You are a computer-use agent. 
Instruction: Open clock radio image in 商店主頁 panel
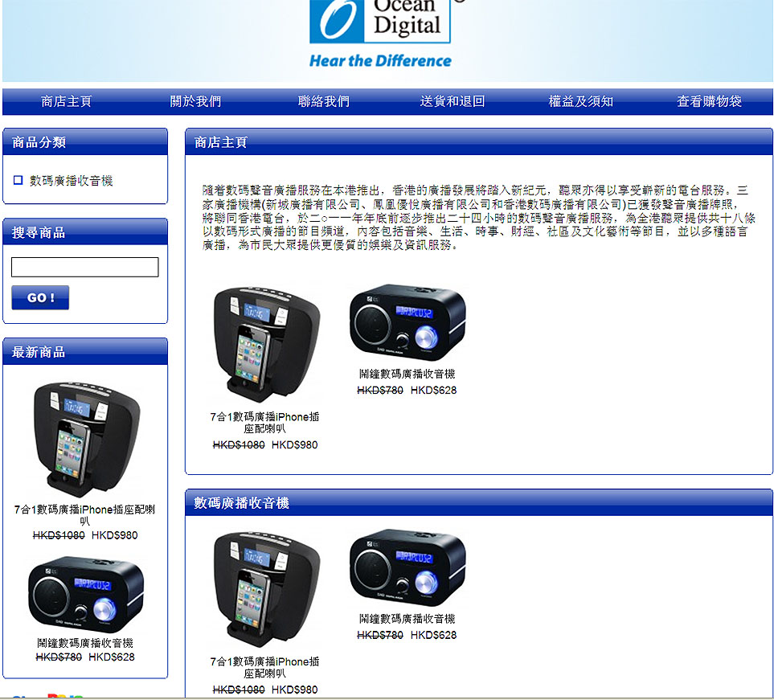pyautogui.click(x=407, y=322)
